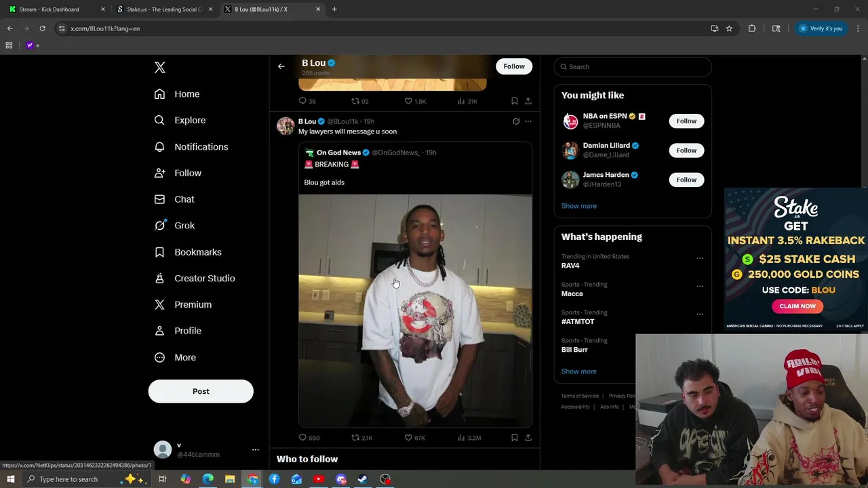Open the three-dot menu on lawyers tweet

(528, 121)
